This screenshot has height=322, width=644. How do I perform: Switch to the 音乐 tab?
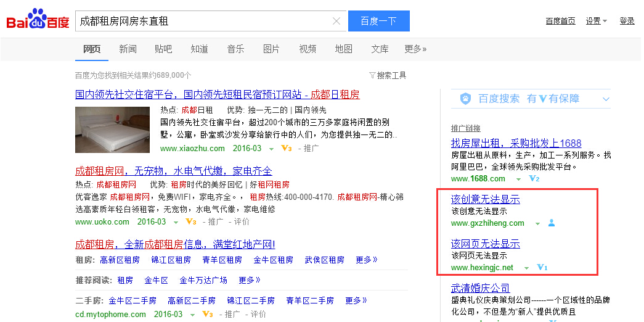click(x=235, y=49)
